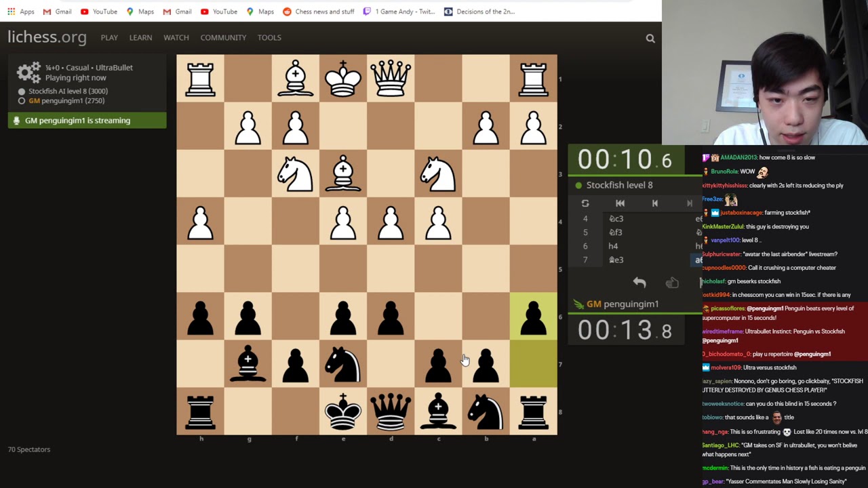Open the Apps bookmarks shortcut
Image resolution: width=868 pixels, height=488 pixels.
click(x=21, y=12)
